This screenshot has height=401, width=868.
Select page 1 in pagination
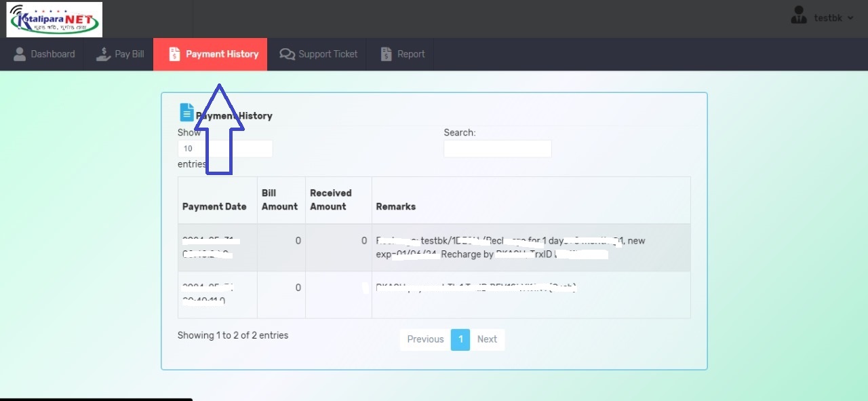[460, 339]
